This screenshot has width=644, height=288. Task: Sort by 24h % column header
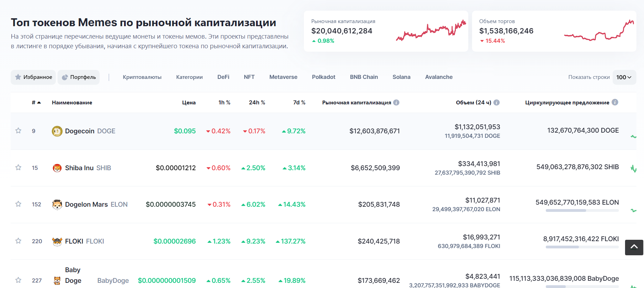tap(257, 102)
